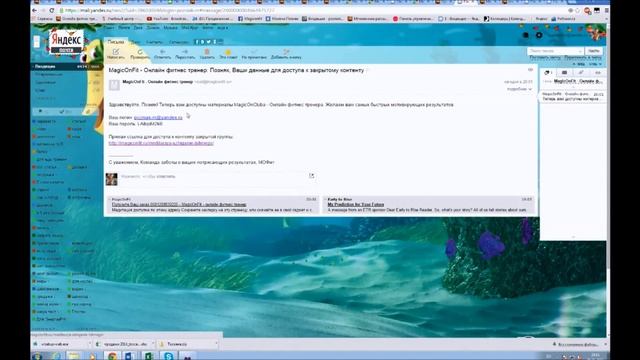Click the browser back arrow
The image size is (640, 360).
coord(34,10)
